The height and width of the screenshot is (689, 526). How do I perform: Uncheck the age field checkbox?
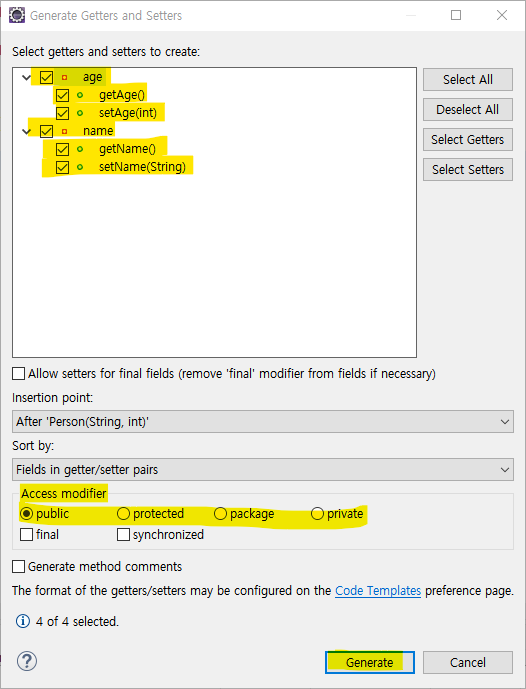point(46,77)
